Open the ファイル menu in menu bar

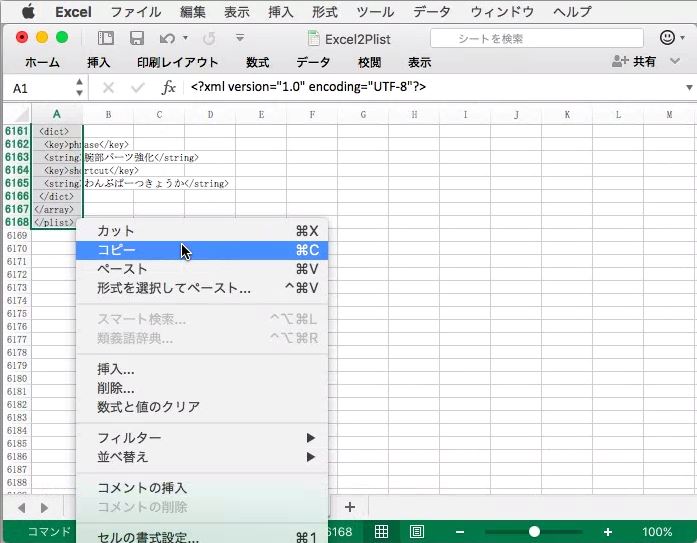pyautogui.click(x=136, y=12)
